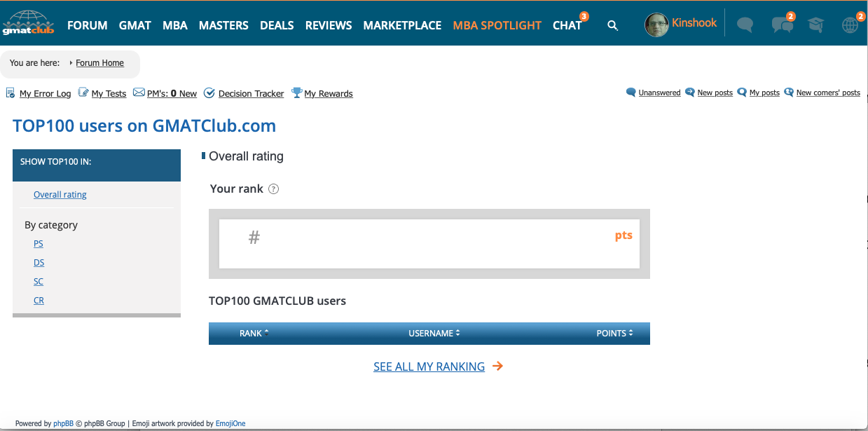This screenshot has width=868, height=431.
Task: Click the orange arrow beside See All My Ranking
Action: click(497, 366)
